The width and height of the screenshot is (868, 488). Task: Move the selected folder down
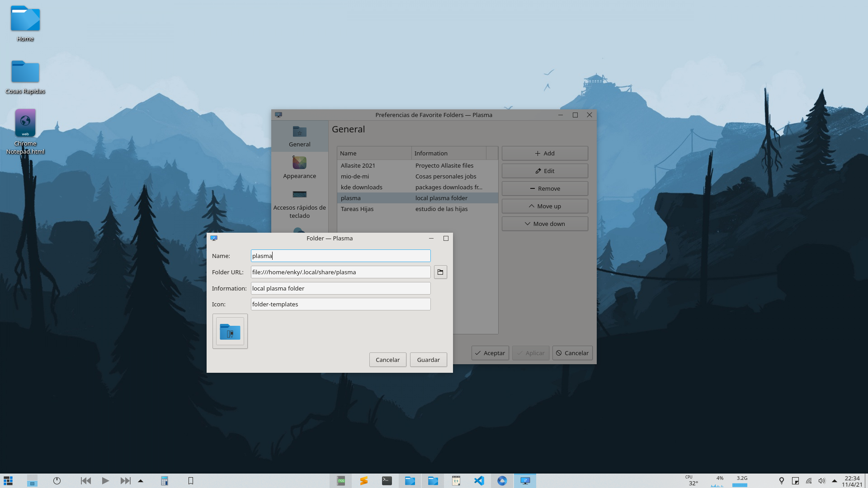pyautogui.click(x=545, y=224)
